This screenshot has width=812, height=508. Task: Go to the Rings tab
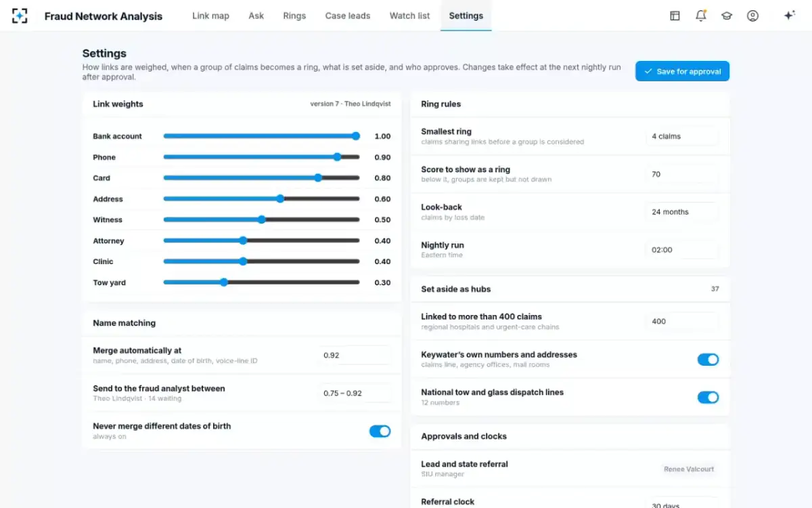pyautogui.click(x=294, y=16)
